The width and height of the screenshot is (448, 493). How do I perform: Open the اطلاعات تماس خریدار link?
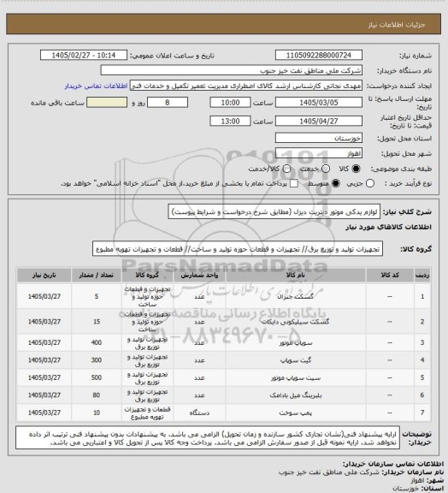[96, 86]
